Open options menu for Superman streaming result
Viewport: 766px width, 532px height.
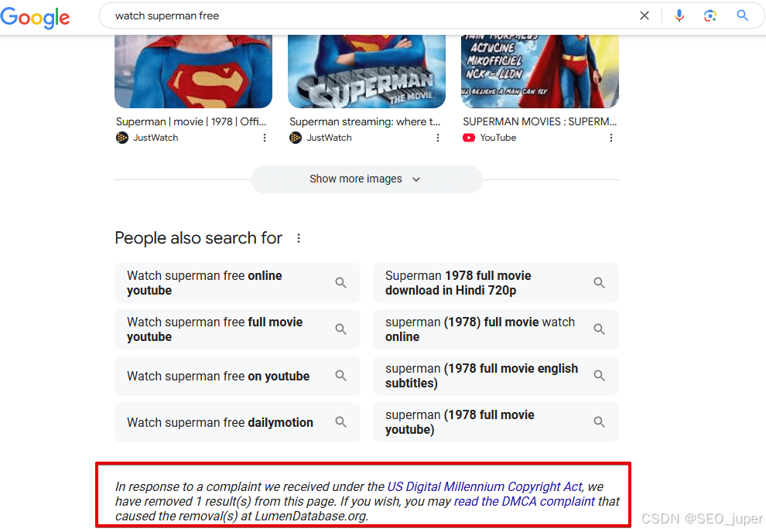click(x=438, y=138)
